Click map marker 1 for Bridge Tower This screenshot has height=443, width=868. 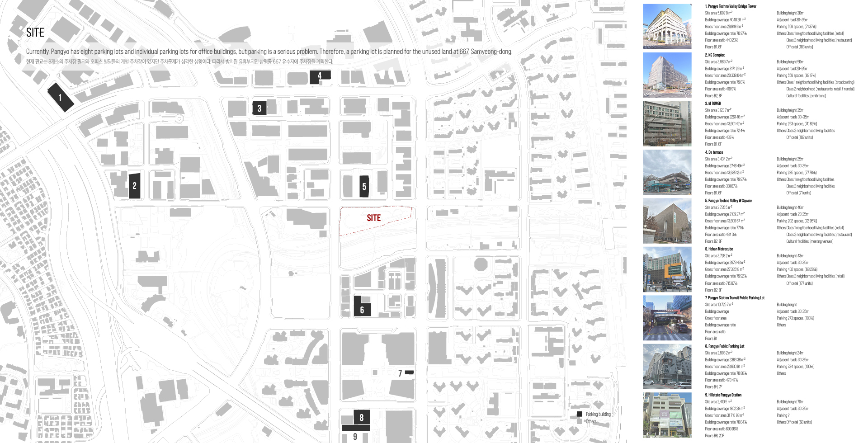[x=60, y=97]
